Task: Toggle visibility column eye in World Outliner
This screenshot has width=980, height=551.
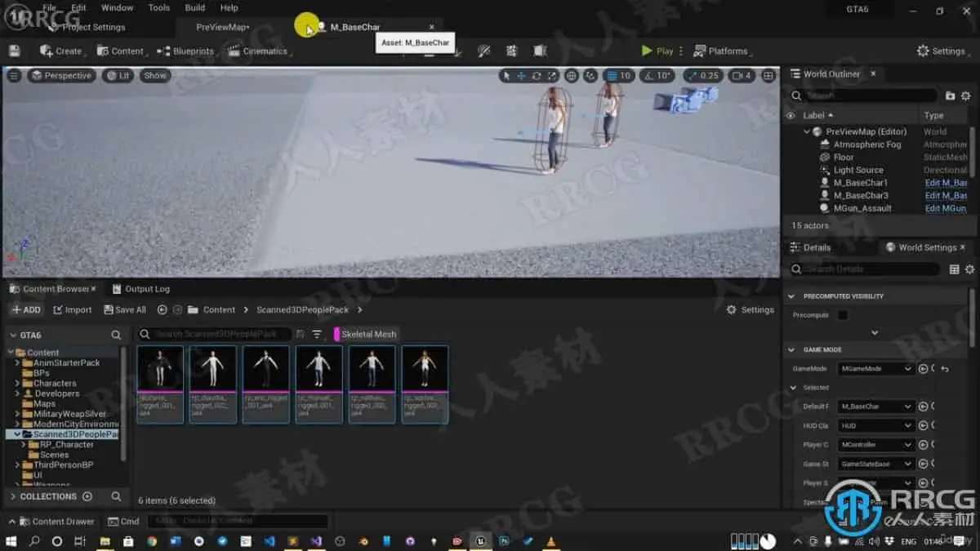Action: pyautogui.click(x=790, y=116)
